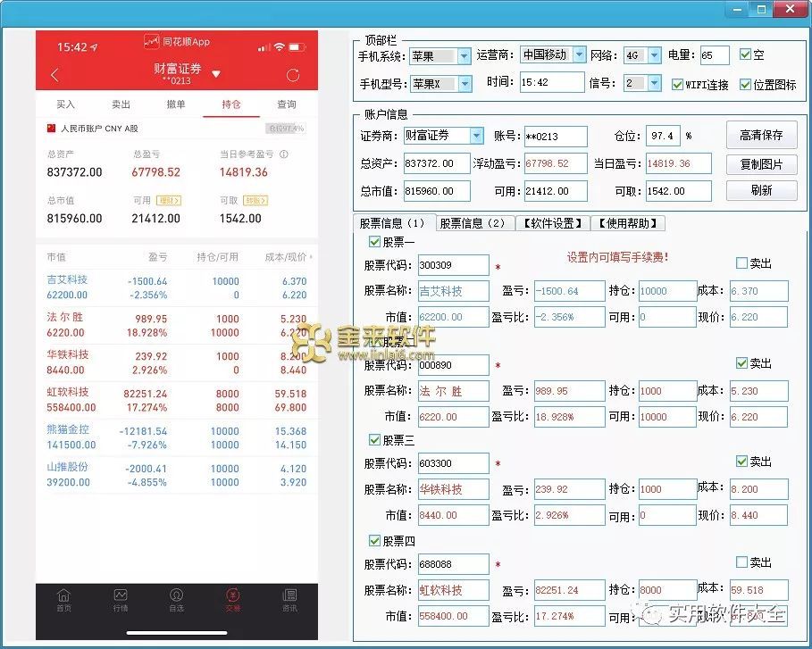Enable 卖出 checkbox for stock 688088
812x649 pixels.
[x=741, y=562]
